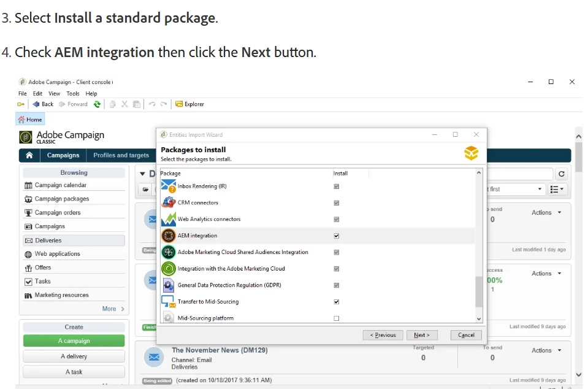This screenshot has width=588, height=389.
Task: Click the Back arrow toolbar icon
Action: (x=36, y=104)
